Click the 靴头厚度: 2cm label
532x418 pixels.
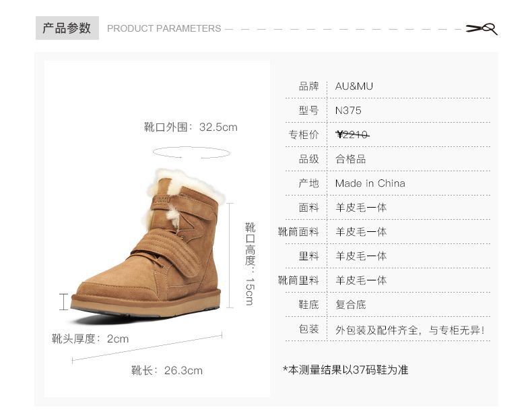(90, 338)
